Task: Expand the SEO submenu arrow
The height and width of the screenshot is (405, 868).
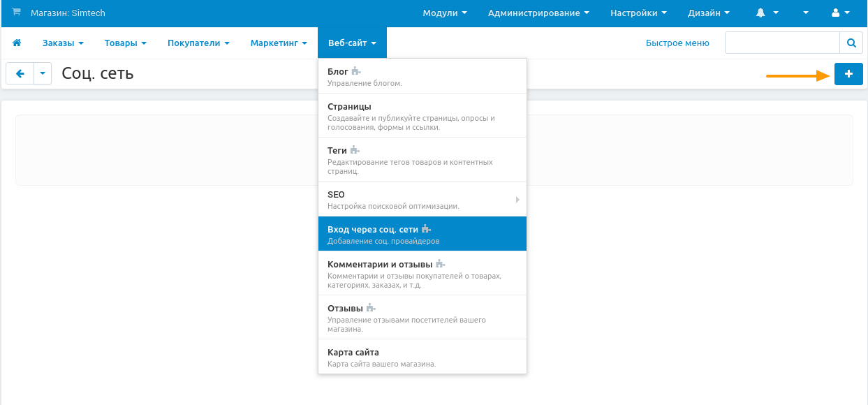Action: coord(517,200)
